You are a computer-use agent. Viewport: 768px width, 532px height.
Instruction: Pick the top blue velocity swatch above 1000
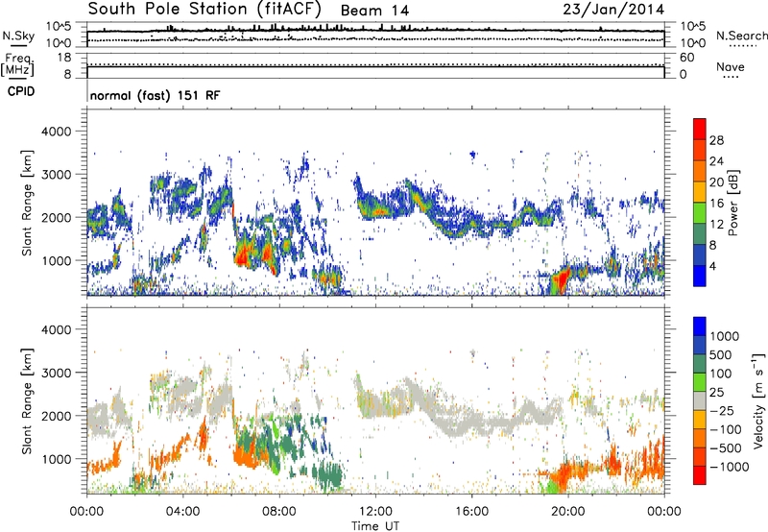point(700,326)
